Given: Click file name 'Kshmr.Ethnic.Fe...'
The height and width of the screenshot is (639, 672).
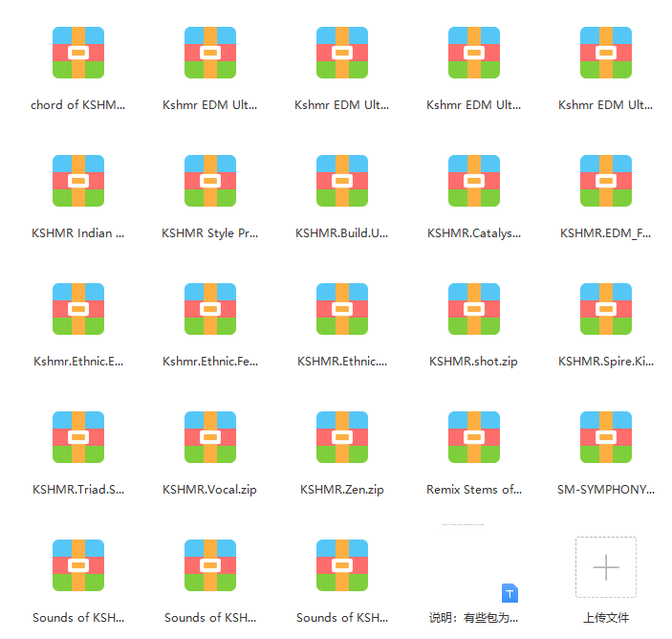Looking at the screenshot, I should tap(210, 362).
